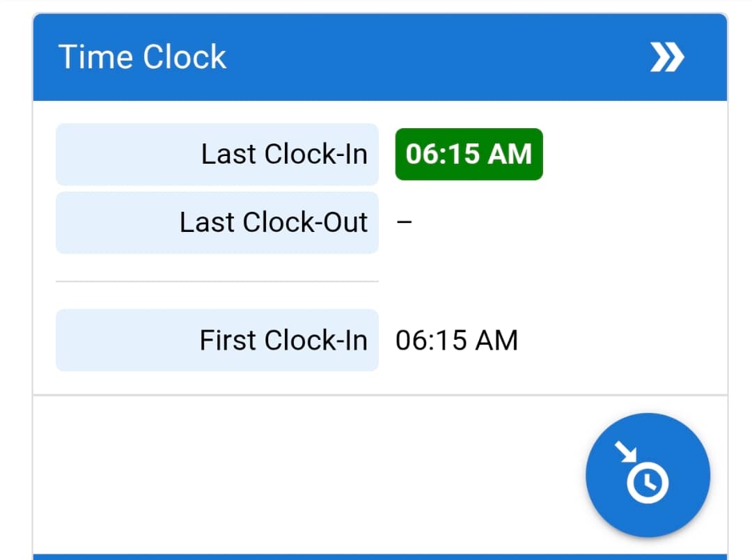Click blank space right of green time badge
The height and width of the screenshot is (560, 752).
coord(627,154)
